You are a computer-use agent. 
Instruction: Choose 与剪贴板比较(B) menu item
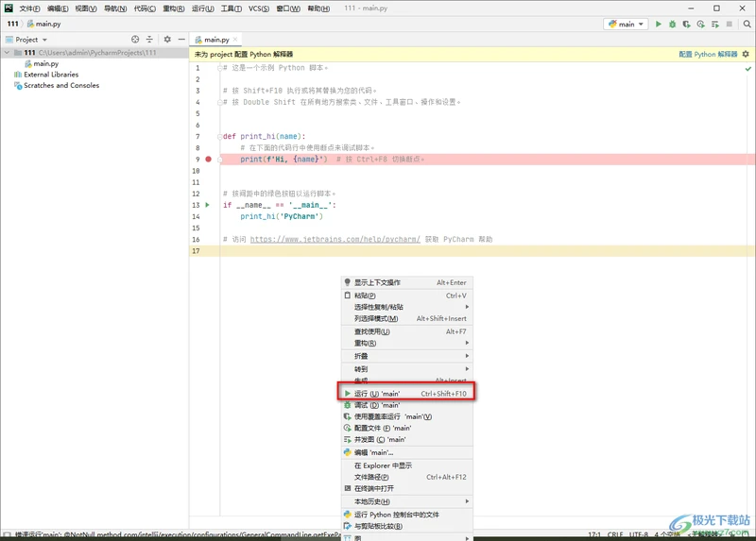pos(407,526)
